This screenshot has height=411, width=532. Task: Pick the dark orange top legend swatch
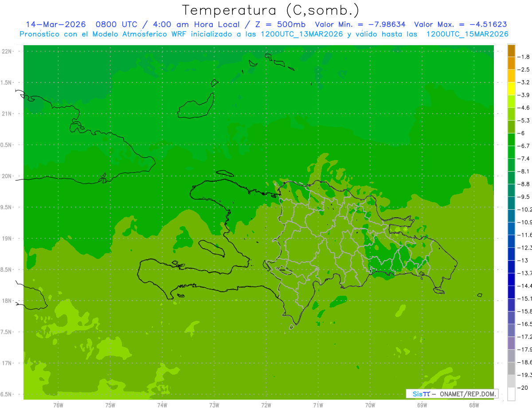[x=511, y=51]
